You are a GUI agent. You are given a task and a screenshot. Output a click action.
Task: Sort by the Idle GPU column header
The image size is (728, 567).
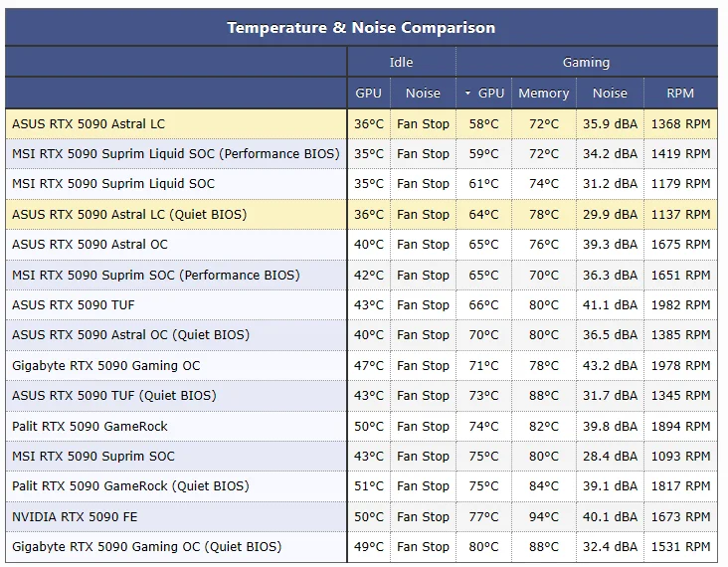[368, 94]
